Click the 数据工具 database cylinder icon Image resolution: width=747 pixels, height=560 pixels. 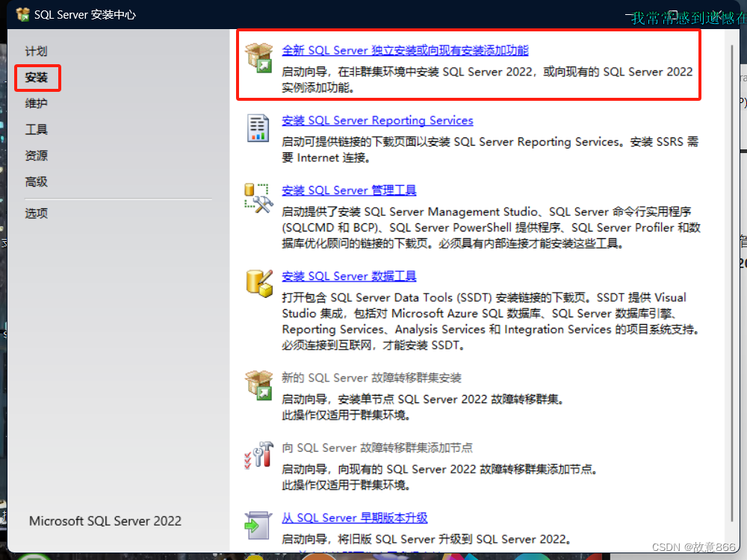coord(258,284)
